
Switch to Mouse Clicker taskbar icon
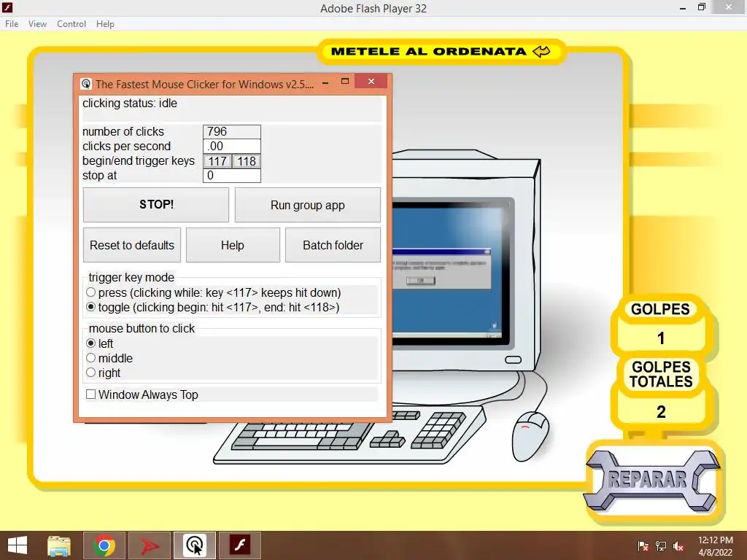(194, 545)
